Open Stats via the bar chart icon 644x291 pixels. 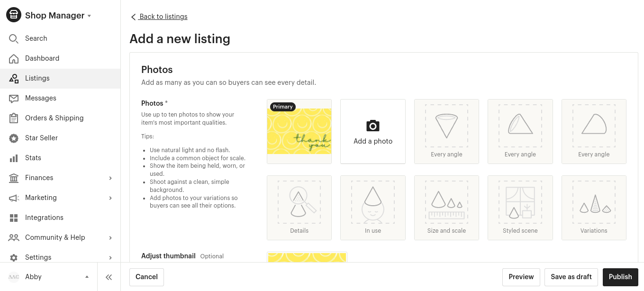click(14, 158)
